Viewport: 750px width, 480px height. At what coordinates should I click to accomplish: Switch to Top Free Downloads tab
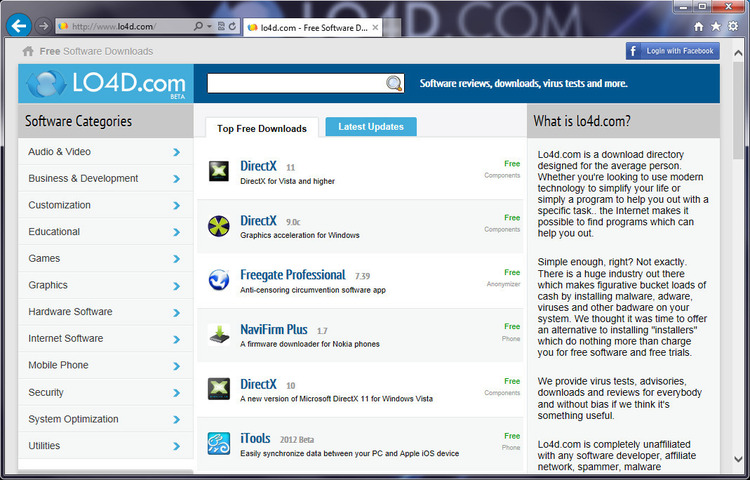(x=262, y=128)
